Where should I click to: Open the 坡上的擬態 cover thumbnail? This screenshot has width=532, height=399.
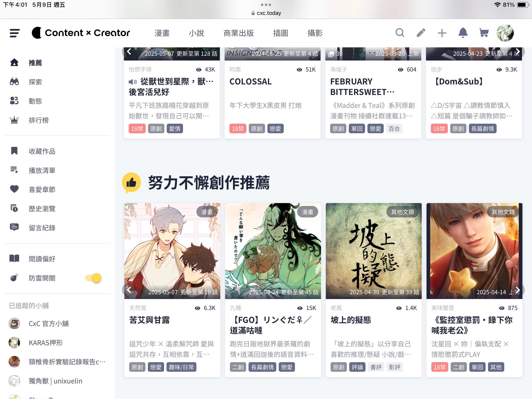(x=373, y=251)
